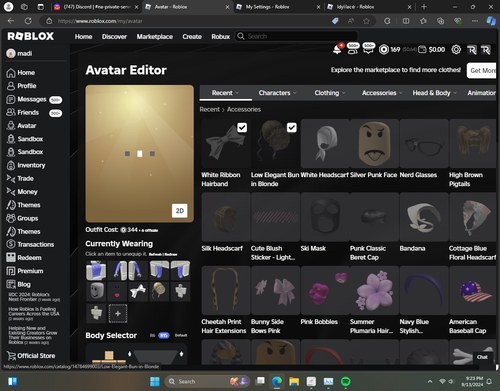Click Home in the top navigation bar
Viewport: 500px width, 391px height.
[x=83, y=37]
